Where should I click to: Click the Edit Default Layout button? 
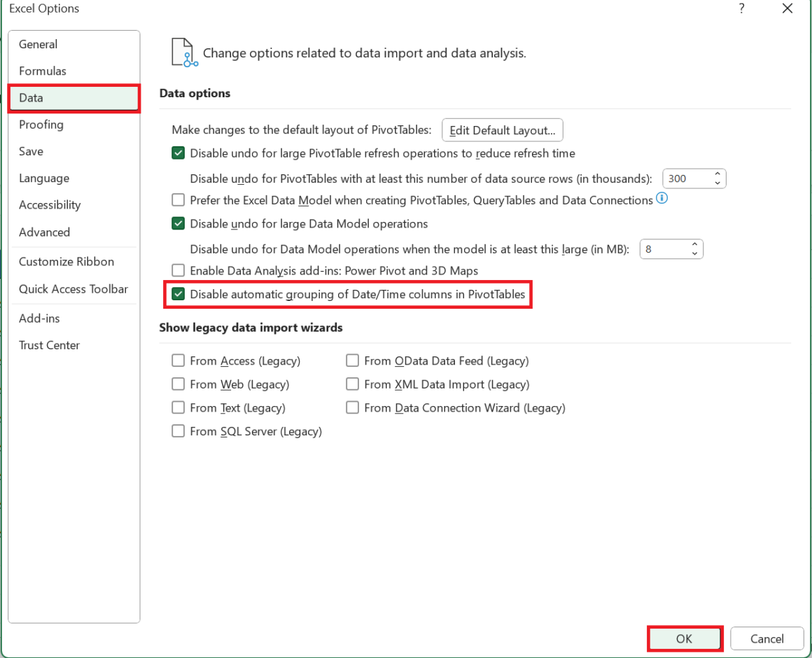[502, 129]
